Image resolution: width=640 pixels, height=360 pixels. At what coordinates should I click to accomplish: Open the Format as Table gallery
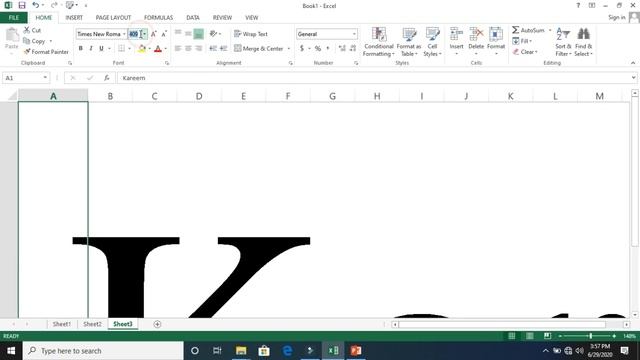pos(409,42)
